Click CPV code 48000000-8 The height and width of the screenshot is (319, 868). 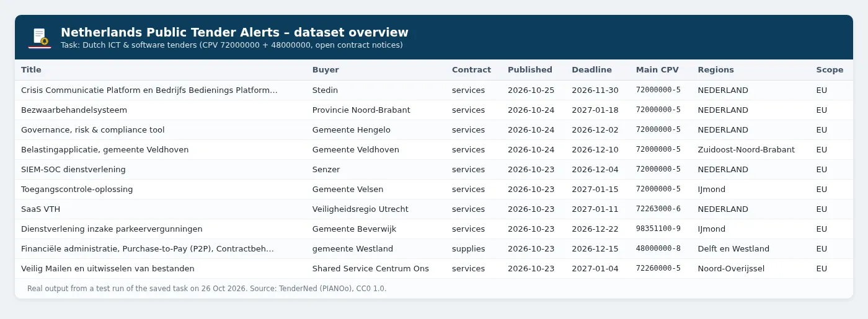(658, 249)
